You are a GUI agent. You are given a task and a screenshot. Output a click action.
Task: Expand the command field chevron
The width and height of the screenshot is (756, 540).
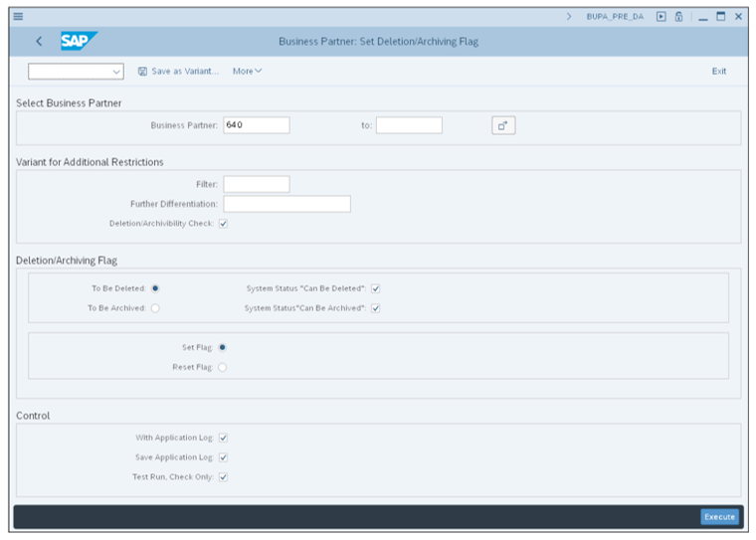[x=569, y=16]
